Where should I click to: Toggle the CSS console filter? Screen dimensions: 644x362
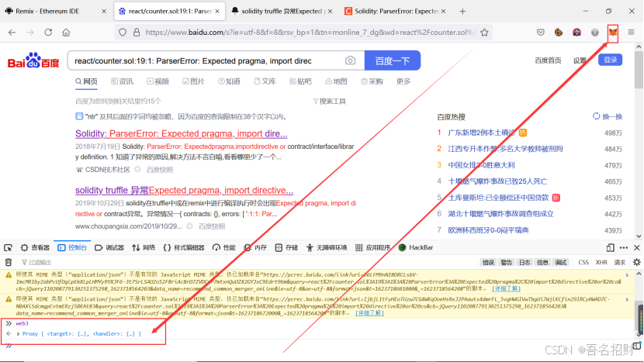click(x=583, y=262)
